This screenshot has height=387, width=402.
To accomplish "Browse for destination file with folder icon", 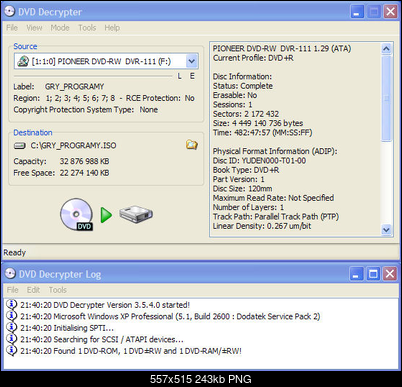I will pos(192,145).
